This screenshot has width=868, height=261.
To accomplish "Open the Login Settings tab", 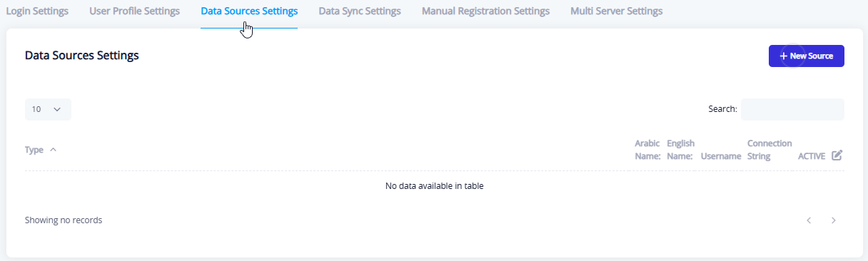I will [x=37, y=11].
